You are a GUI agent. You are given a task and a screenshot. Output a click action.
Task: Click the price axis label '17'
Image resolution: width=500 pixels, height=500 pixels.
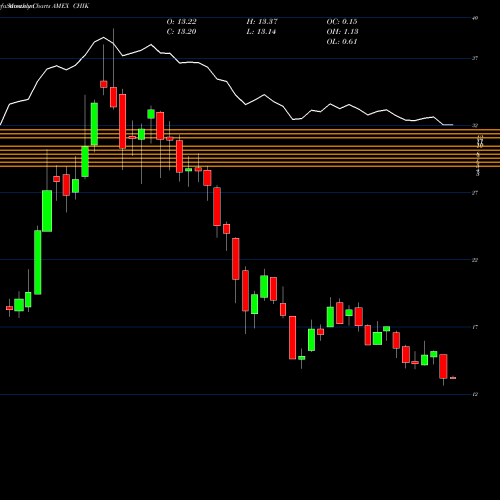[475, 327]
